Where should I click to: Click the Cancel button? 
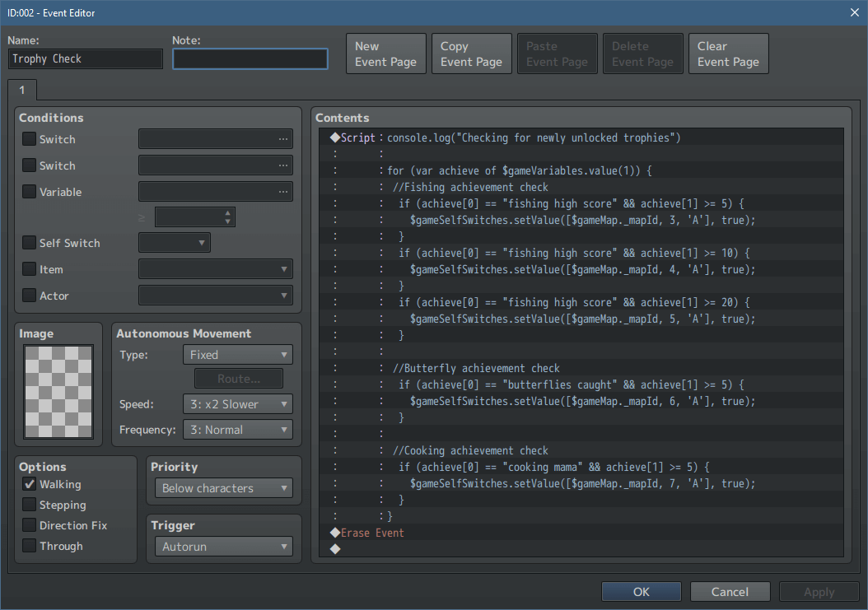click(x=730, y=592)
